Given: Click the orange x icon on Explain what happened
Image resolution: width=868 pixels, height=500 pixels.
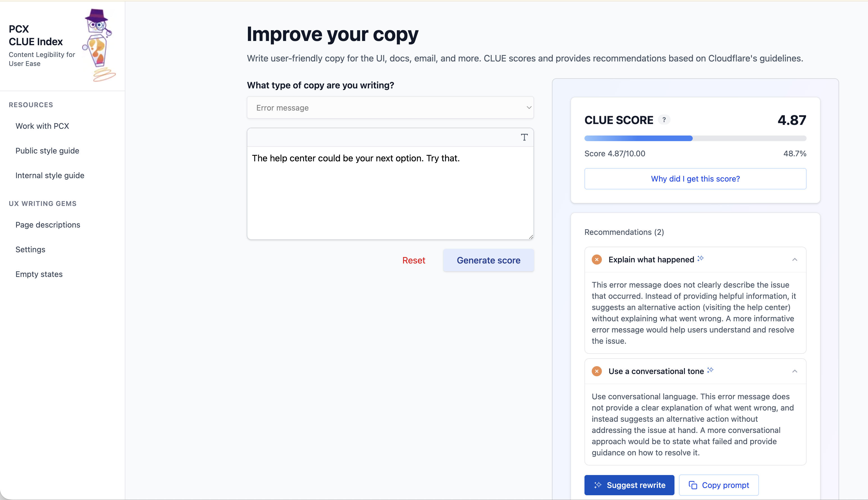Looking at the screenshot, I should pyautogui.click(x=596, y=259).
